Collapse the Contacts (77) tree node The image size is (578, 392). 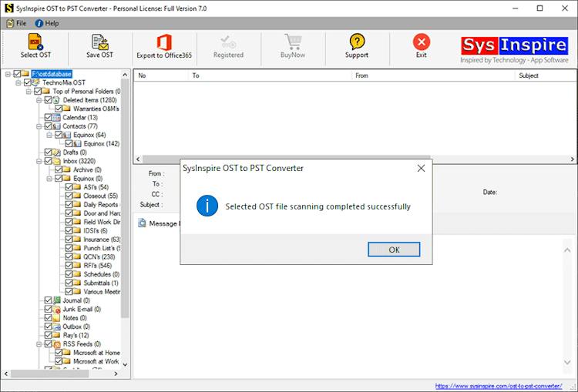[39, 126]
